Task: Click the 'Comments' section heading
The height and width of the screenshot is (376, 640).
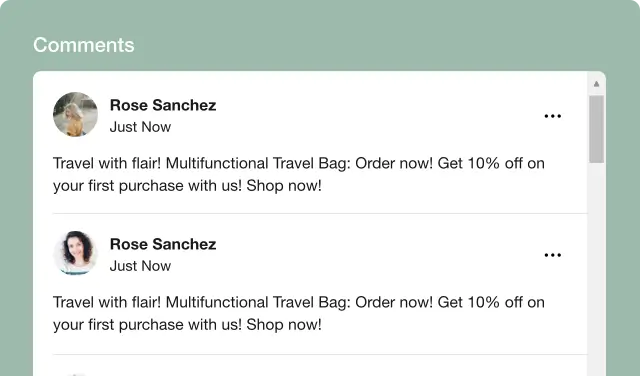Action: click(84, 45)
